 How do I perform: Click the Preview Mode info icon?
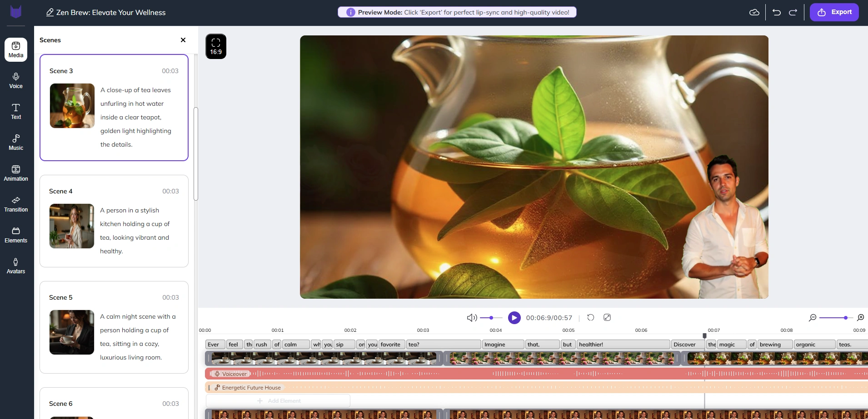tap(351, 12)
